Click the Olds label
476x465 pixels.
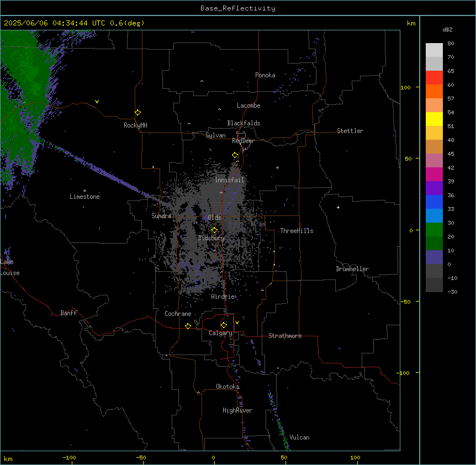coord(214,218)
